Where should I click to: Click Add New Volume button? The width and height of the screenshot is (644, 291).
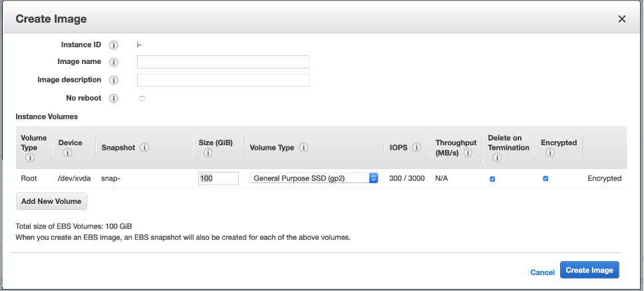coord(51,201)
